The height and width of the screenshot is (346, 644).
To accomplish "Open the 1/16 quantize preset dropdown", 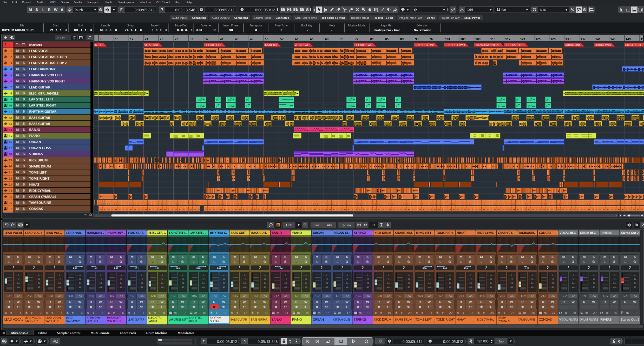I will pos(566,10).
